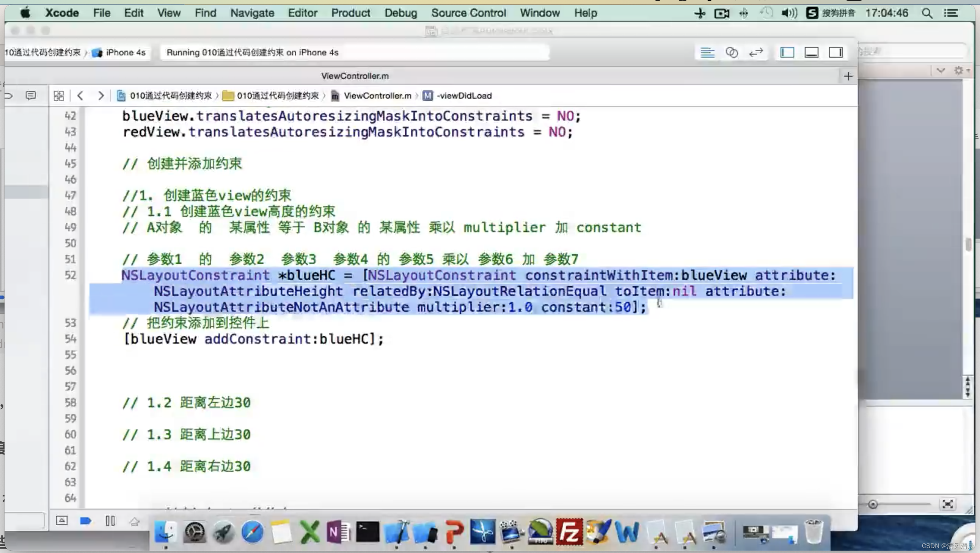This screenshot has width=980, height=553.
Task: Click the camera recording menu bar icon
Action: click(x=722, y=13)
